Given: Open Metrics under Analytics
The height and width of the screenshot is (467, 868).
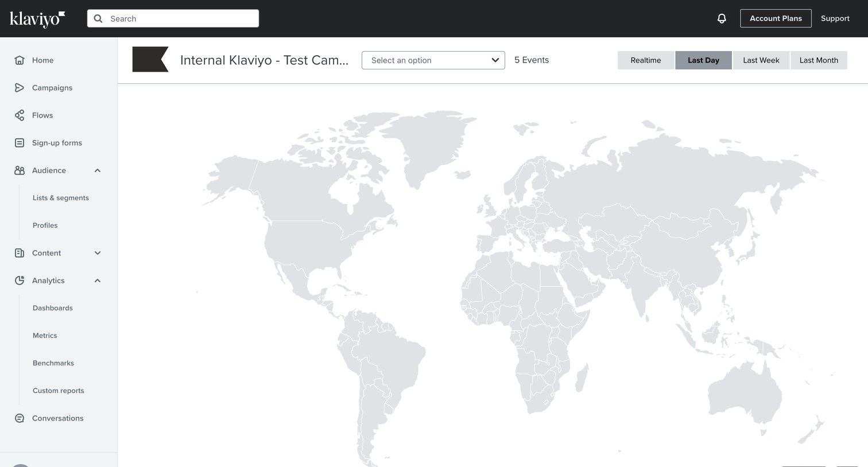Looking at the screenshot, I should point(45,336).
